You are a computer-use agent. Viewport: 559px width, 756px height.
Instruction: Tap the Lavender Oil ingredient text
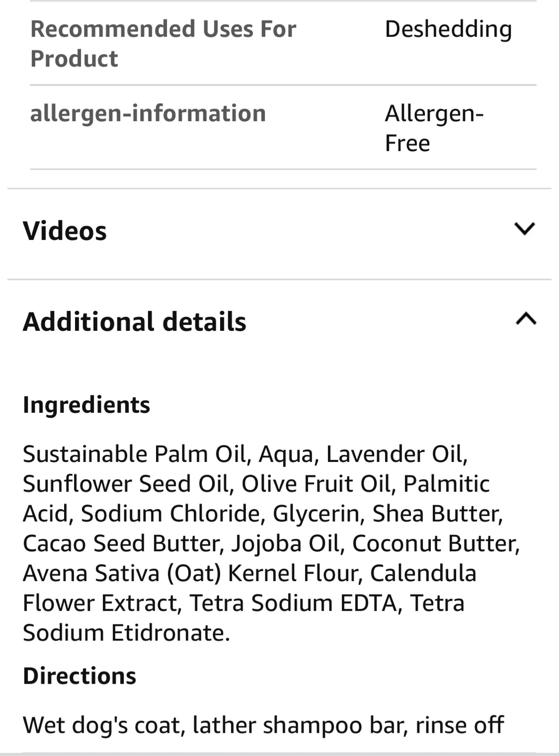coord(395,454)
